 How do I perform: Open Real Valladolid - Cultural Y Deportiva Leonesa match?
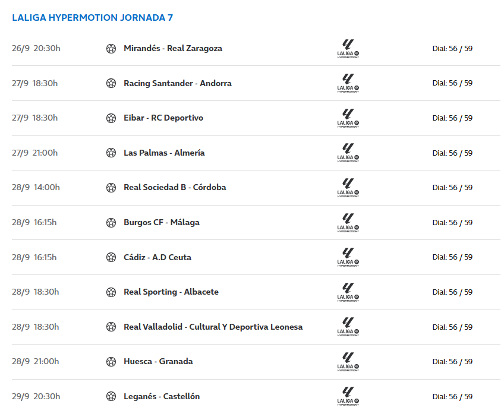213,327
